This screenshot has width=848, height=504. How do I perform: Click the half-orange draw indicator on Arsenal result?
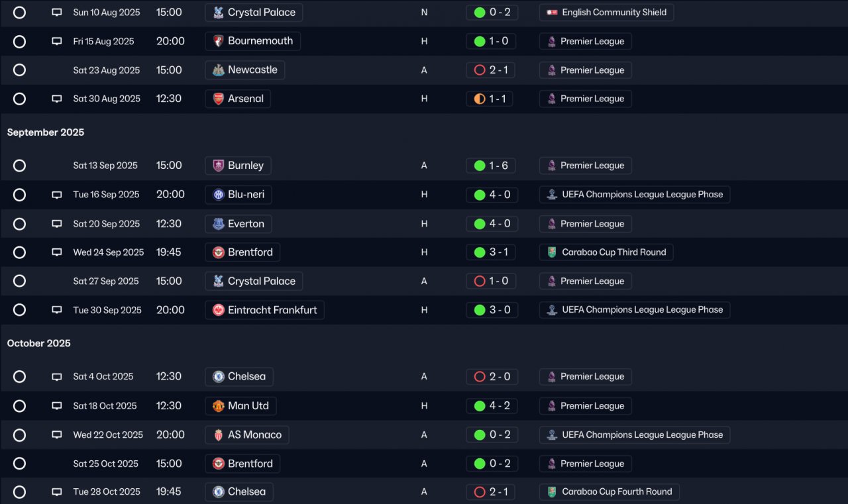pyautogui.click(x=480, y=99)
